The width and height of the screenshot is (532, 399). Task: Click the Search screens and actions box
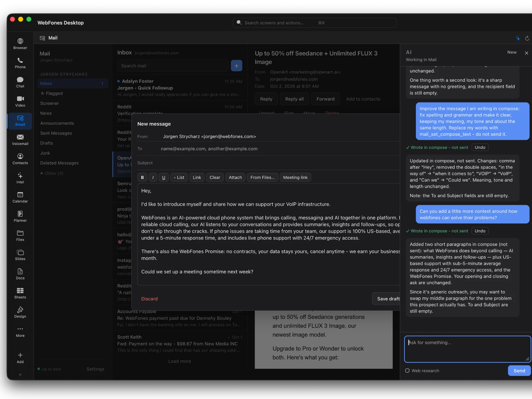314,23
